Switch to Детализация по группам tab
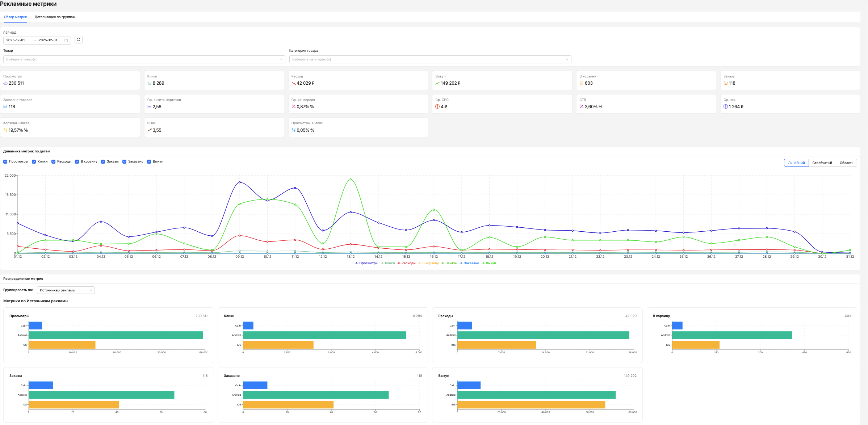This screenshot has width=868, height=425. 55,17
